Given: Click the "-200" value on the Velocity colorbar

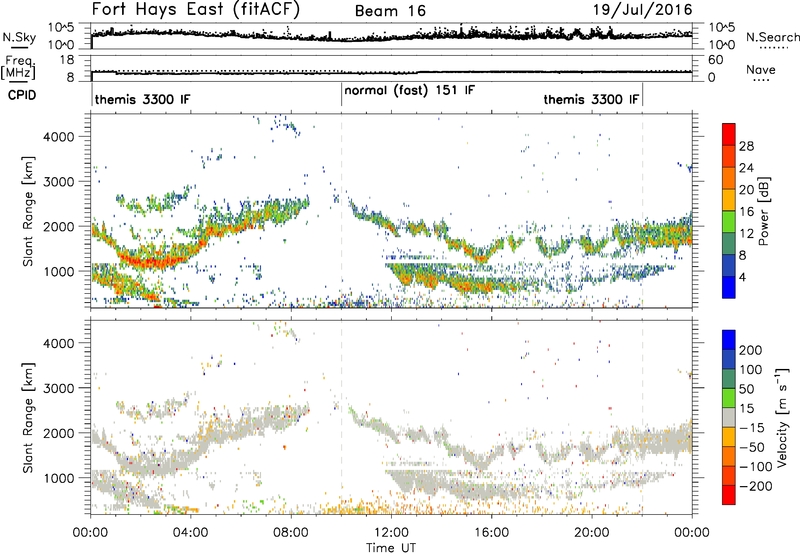Looking at the screenshot, I should [x=756, y=486].
